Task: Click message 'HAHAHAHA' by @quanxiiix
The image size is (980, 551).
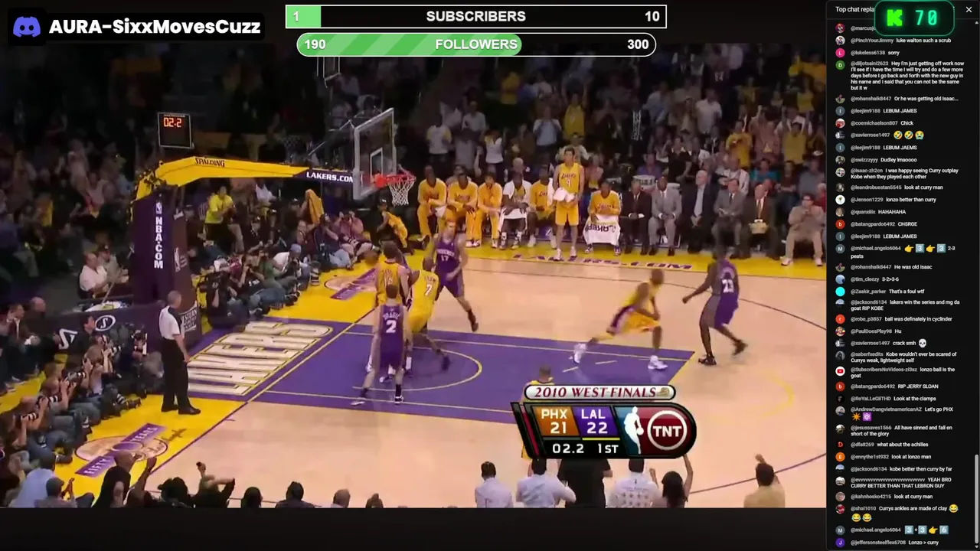Action: (x=893, y=212)
